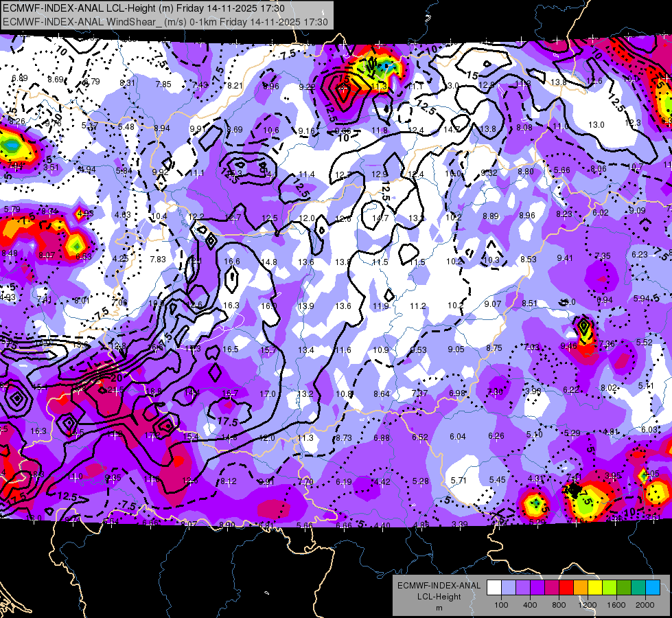This screenshot has width=672, height=618.
Task: Click the grid value 9.22
Action: pos(307,87)
